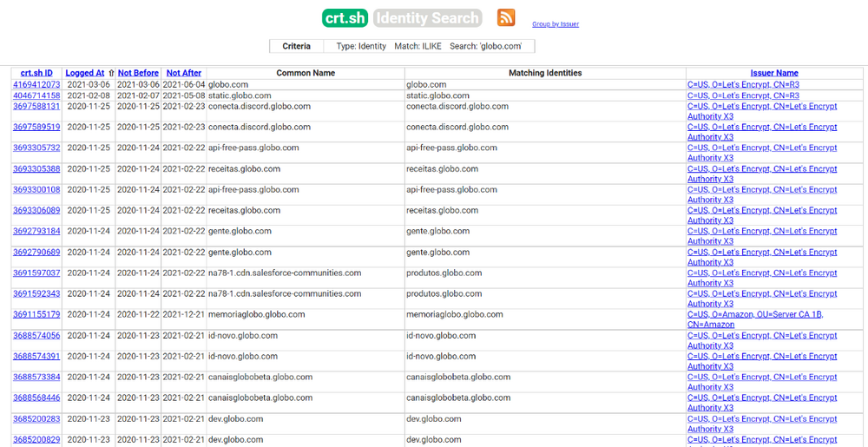Click the search criteria 'globo.com' text
The image size is (868, 447).
tap(486, 47)
